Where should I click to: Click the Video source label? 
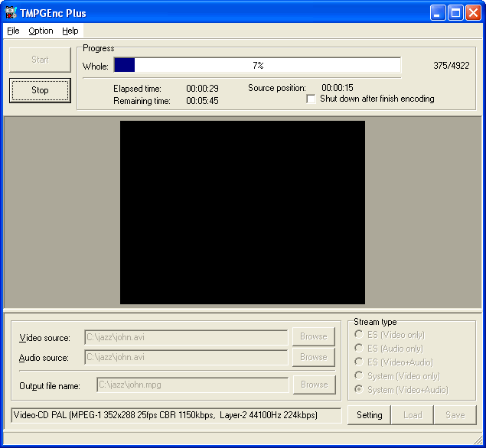click(44, 338)
